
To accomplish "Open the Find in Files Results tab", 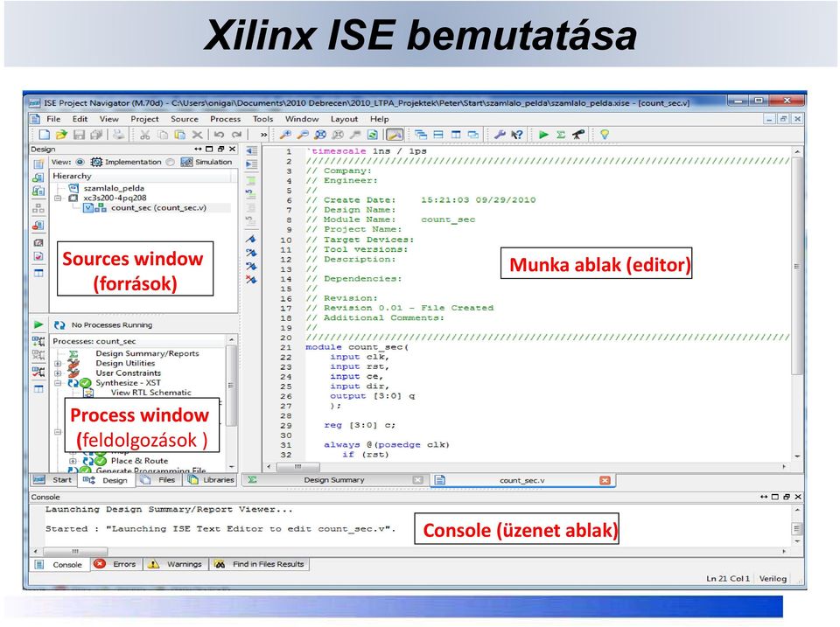I will tap(260, 564).
